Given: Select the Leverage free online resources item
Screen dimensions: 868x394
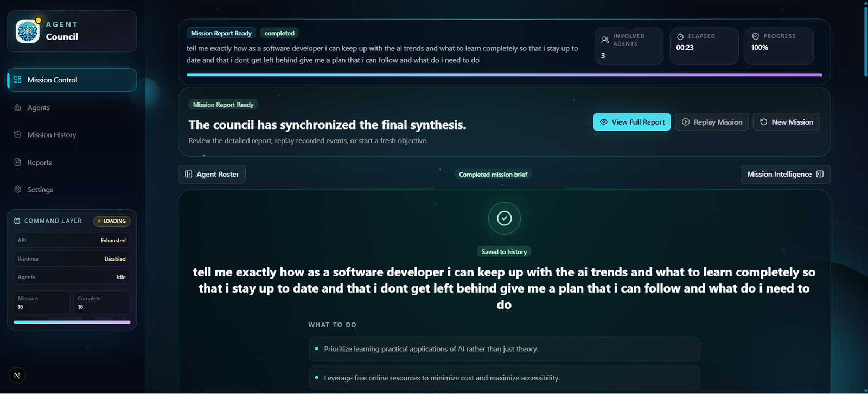Looking at the screenshot, I should pos(504,378).
